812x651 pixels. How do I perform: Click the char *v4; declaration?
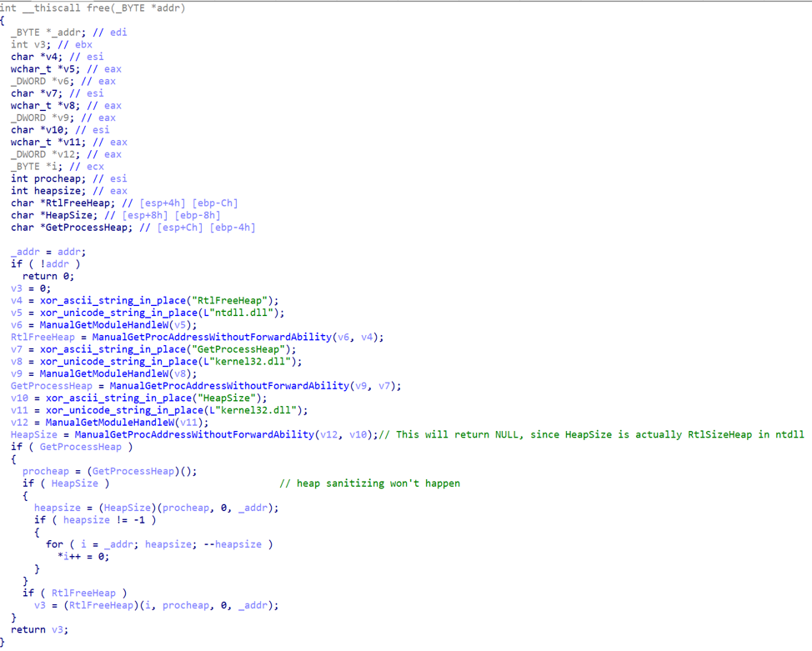tap(37, 57)
